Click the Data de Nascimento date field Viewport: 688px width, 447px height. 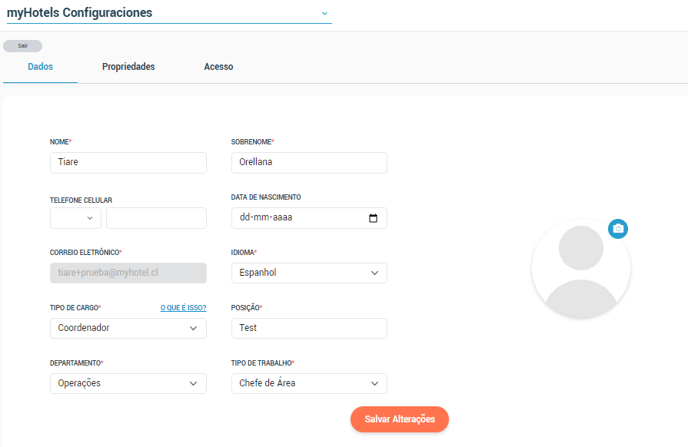(309, 218)
